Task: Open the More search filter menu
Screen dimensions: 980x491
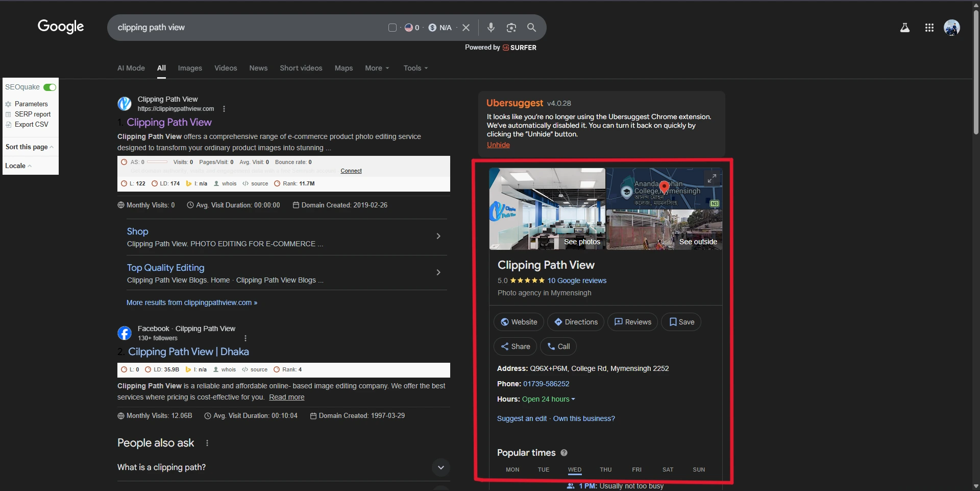Action: pyautogui.click(x=377, y=68)
